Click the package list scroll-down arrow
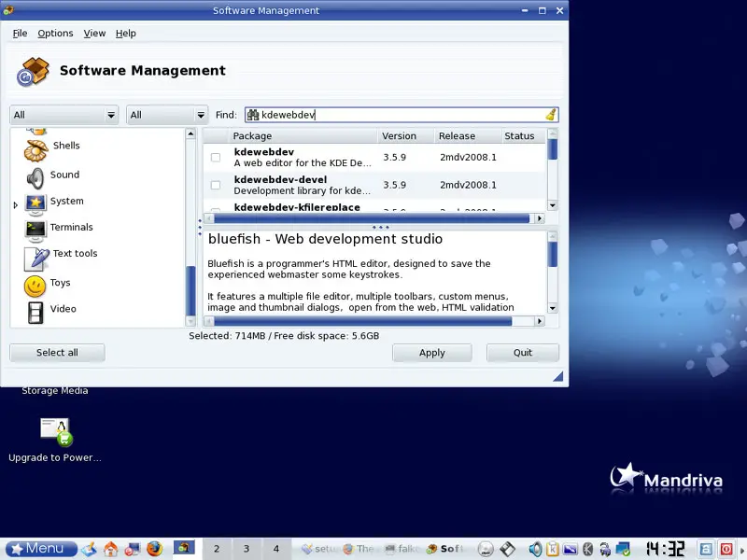Image resolution: width=747 pixels, height=560 pixels. tap(553, 205)
